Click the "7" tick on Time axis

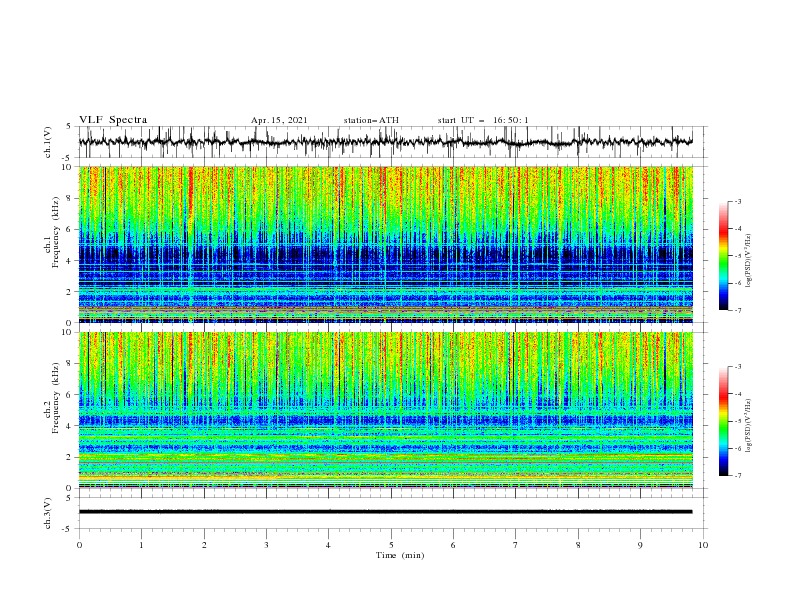point(516,545)
